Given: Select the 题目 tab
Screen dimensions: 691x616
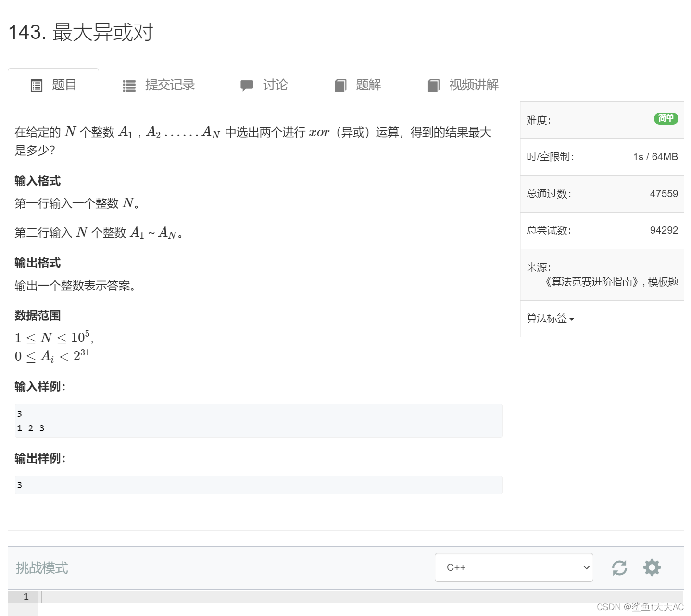Looking at the screenshot, I should click(63, 85).
